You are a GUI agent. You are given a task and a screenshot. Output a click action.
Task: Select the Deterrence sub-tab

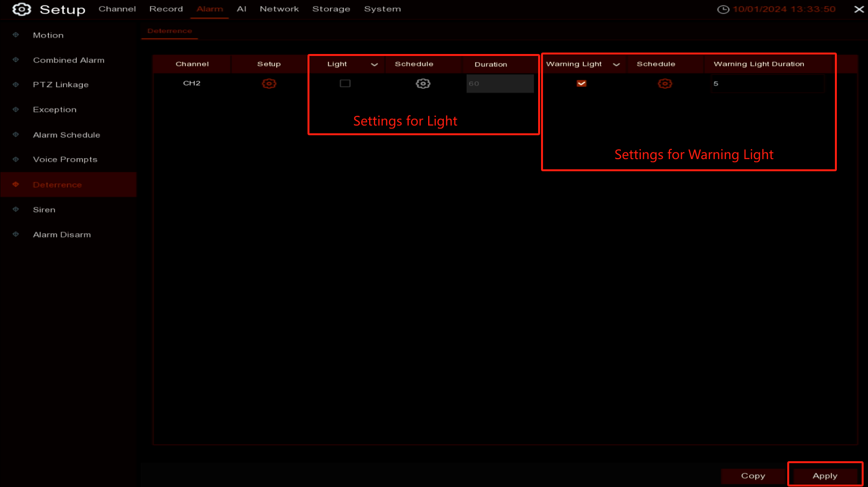coord(170,31)
